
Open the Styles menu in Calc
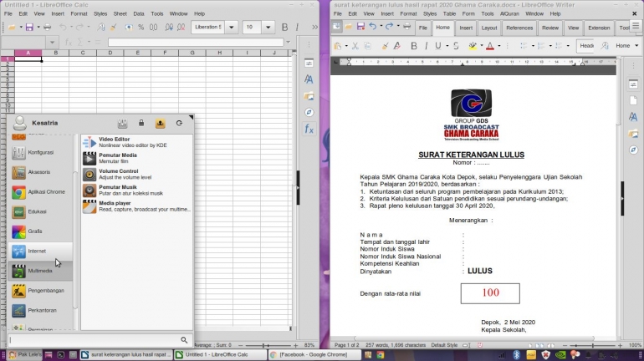point(100,13)
